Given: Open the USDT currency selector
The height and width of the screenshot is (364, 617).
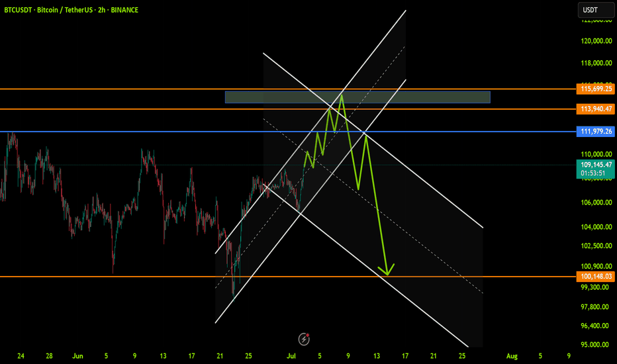Looking at the screenshot, I should 595,10.
